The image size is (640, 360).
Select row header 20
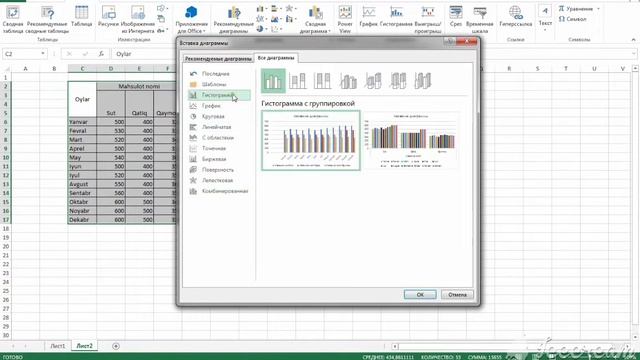6,247
